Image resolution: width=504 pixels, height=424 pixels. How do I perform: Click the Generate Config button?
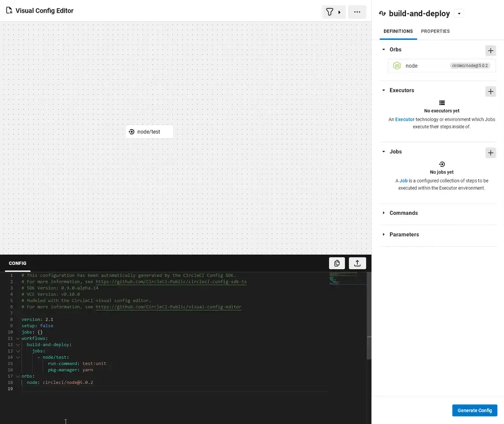474,410
